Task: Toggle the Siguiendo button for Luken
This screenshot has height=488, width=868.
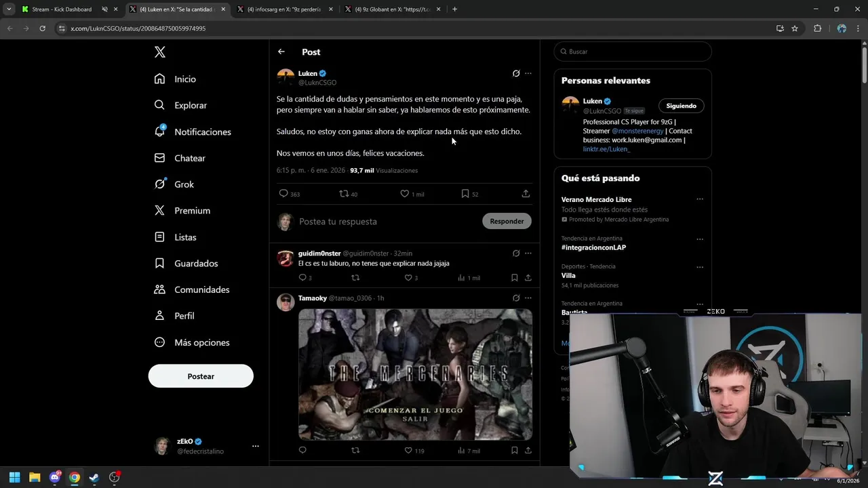Action: click(681, 106)
